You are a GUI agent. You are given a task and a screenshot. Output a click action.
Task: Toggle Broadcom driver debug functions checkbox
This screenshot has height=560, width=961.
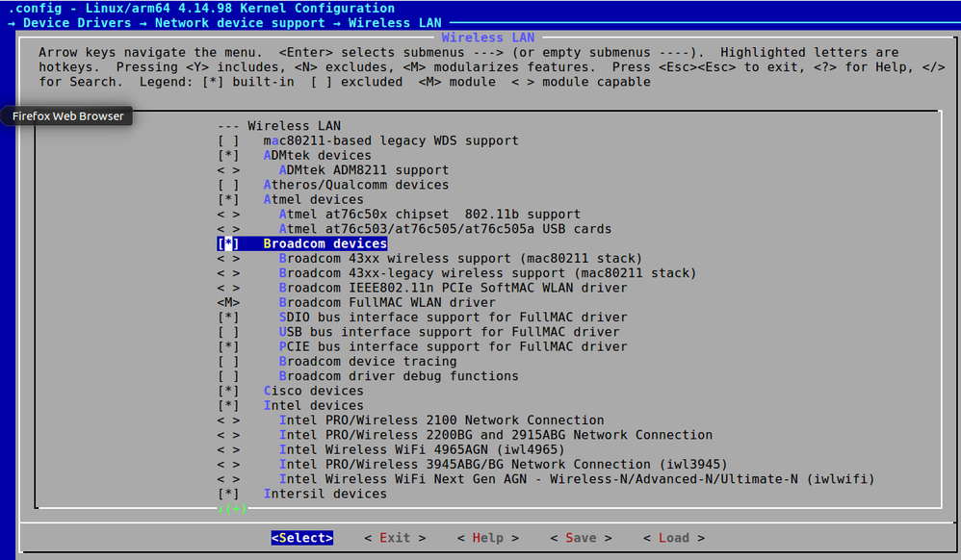click(x=228, y=376)
